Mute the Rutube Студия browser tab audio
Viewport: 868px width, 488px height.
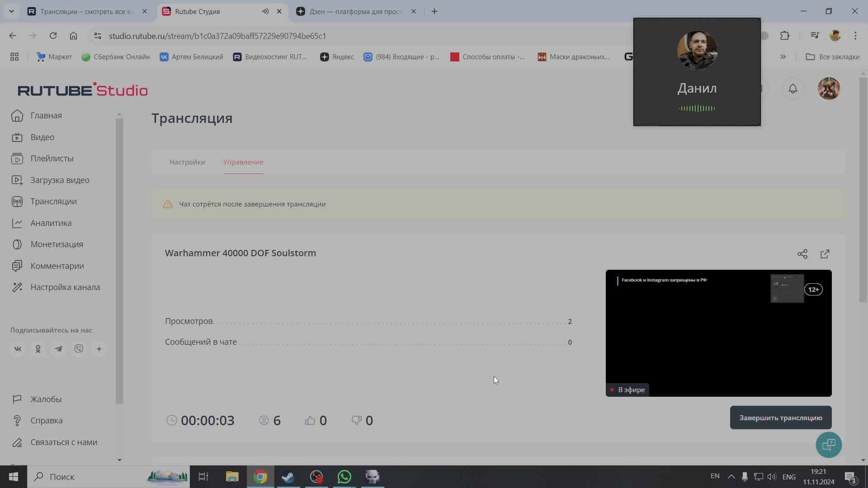point(265,11)
